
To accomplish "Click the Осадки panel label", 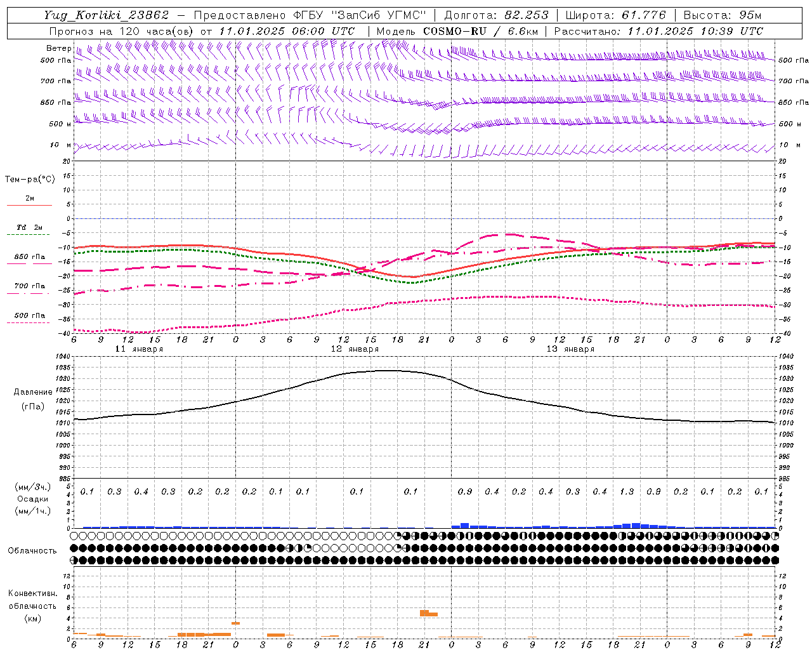I will tap(33, 499).
